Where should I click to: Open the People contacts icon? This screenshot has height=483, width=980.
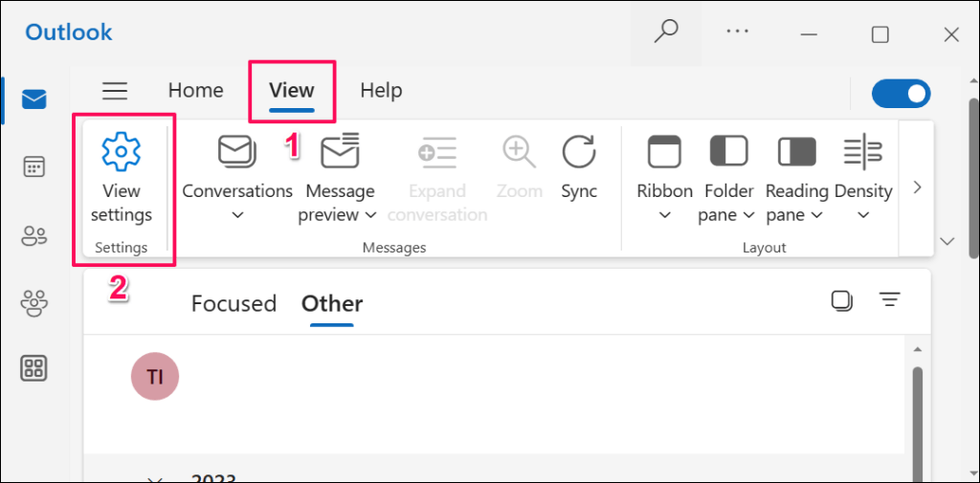coord(33,236)
